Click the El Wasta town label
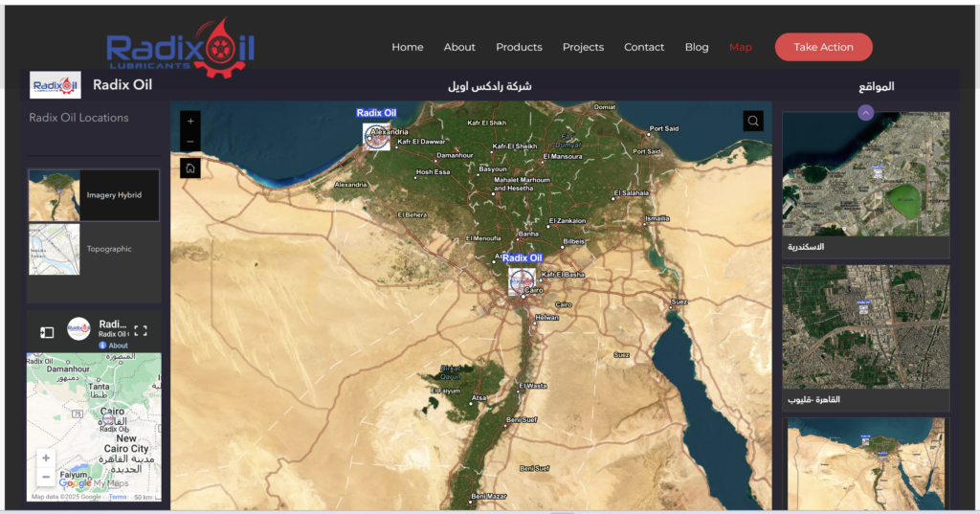The height and width of the screenshot is (514, 980). pos(533,386)
